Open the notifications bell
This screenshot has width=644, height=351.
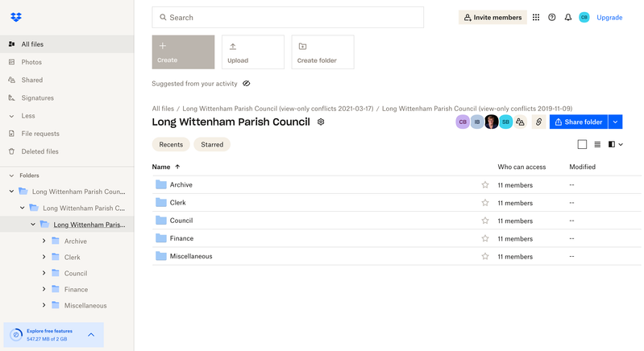(568, 17)
